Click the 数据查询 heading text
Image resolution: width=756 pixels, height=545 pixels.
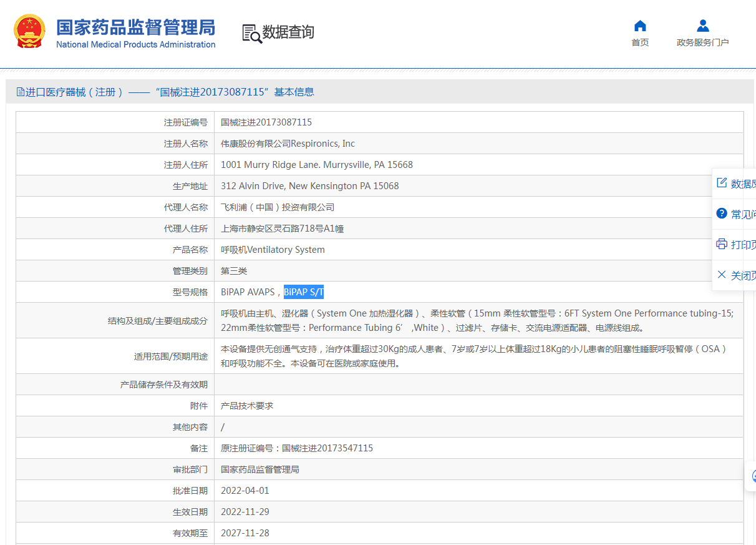pyautogui.click(x=288, y=32)
